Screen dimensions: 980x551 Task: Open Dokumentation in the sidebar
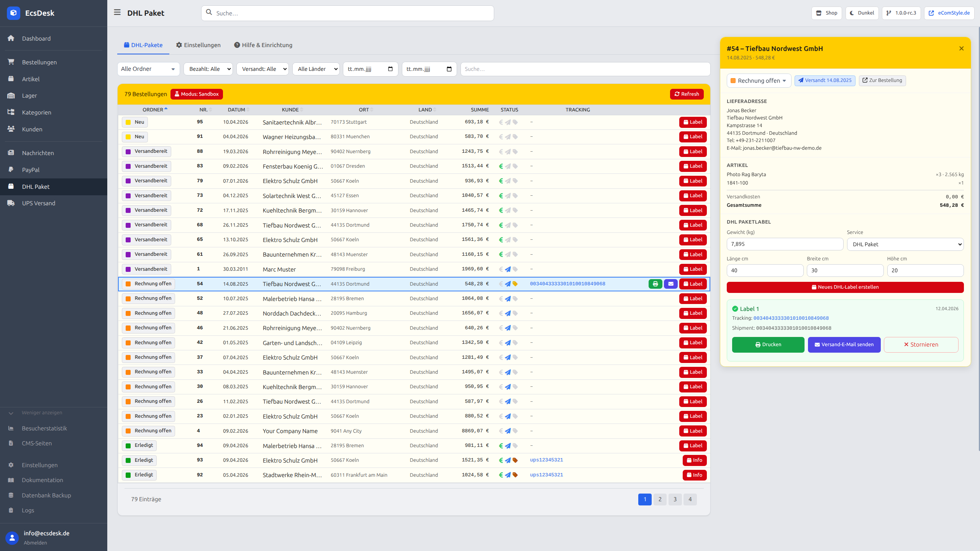(54, 480)
